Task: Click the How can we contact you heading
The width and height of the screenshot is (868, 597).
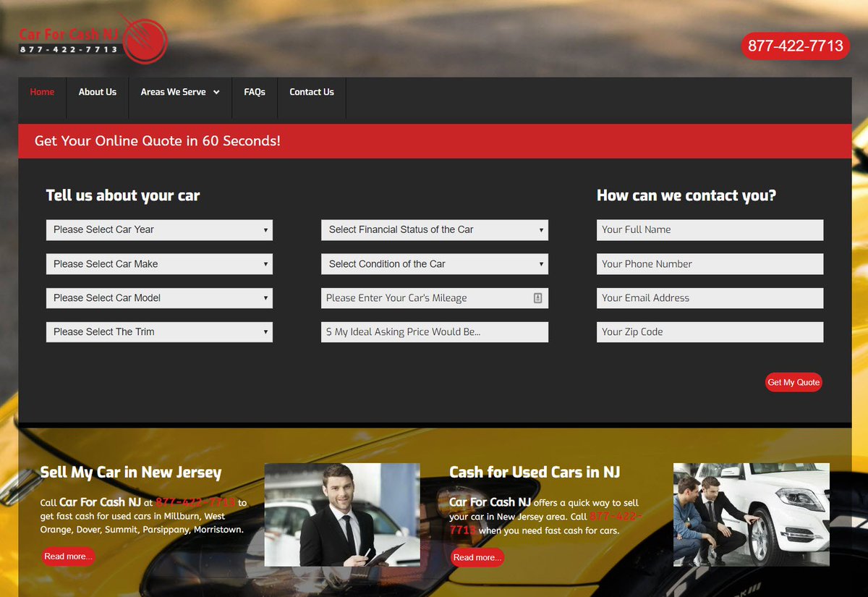Action: (x=686, y=195)
